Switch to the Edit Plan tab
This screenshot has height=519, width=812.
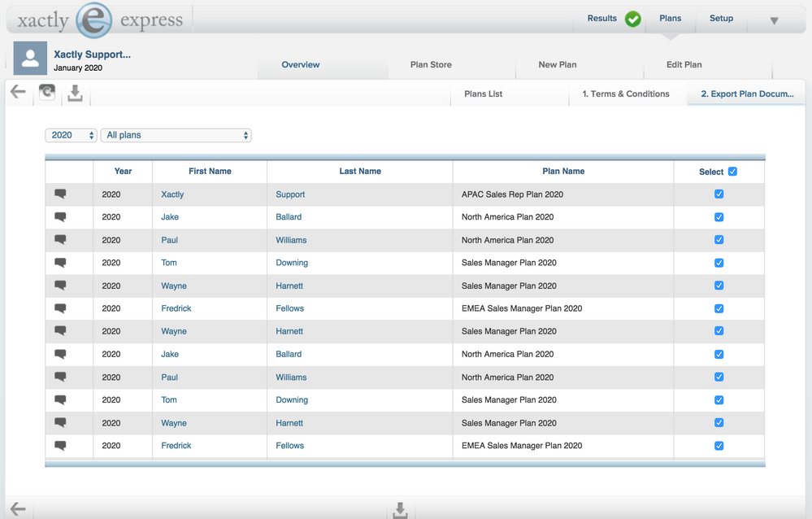coord(684,65)
